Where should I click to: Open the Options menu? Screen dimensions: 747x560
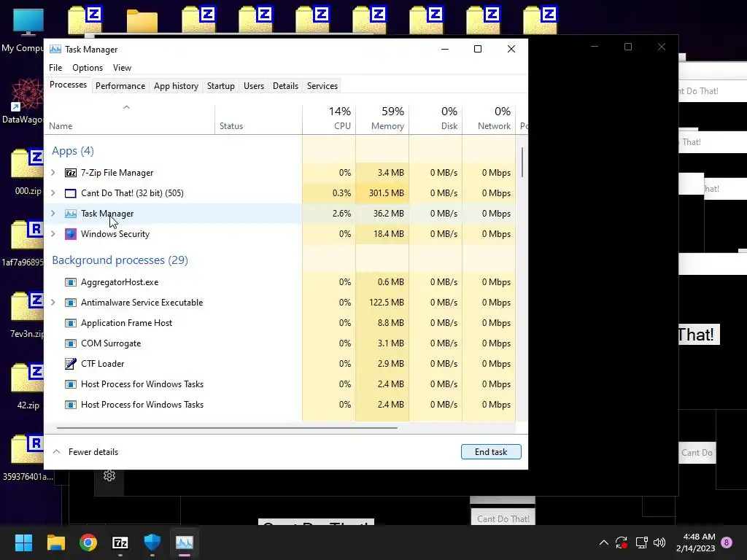coord(88,68)
